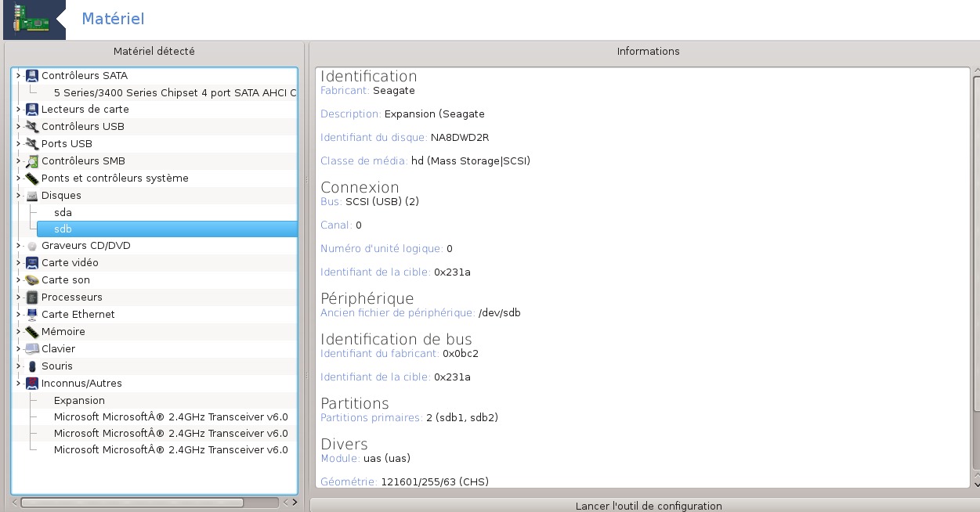The width and height of the screenshot is (980, 512).
Task: Collapse the Disques tree node
Action: [18, 196]
